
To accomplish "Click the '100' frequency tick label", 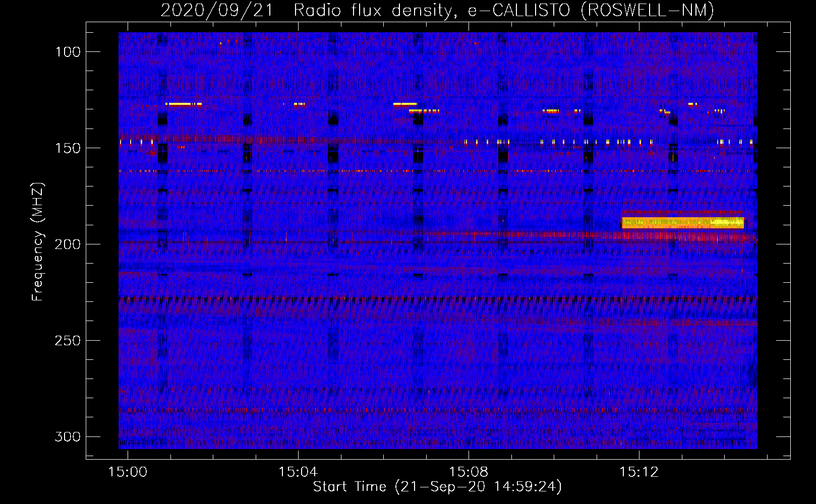I will [68, 52].
